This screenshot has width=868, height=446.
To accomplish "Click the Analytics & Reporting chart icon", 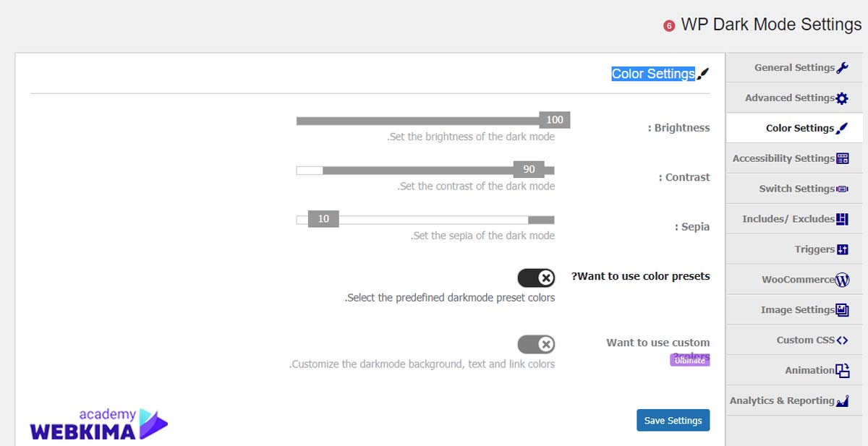I will click(x=842, y=401).
